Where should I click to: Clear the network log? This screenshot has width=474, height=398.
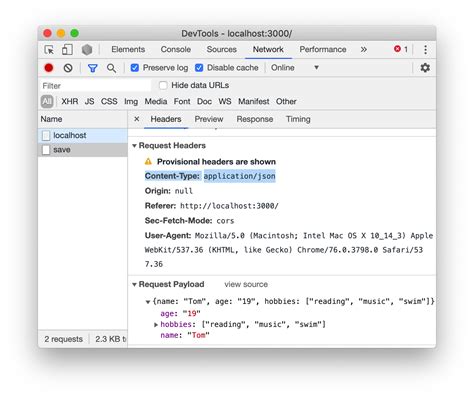point(68,68)
